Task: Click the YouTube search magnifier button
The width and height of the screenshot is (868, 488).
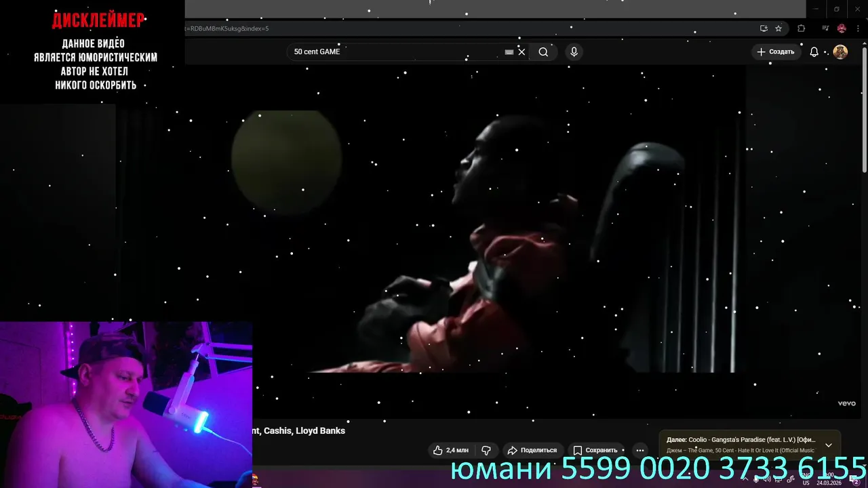Action: click(x=543, y=52)
